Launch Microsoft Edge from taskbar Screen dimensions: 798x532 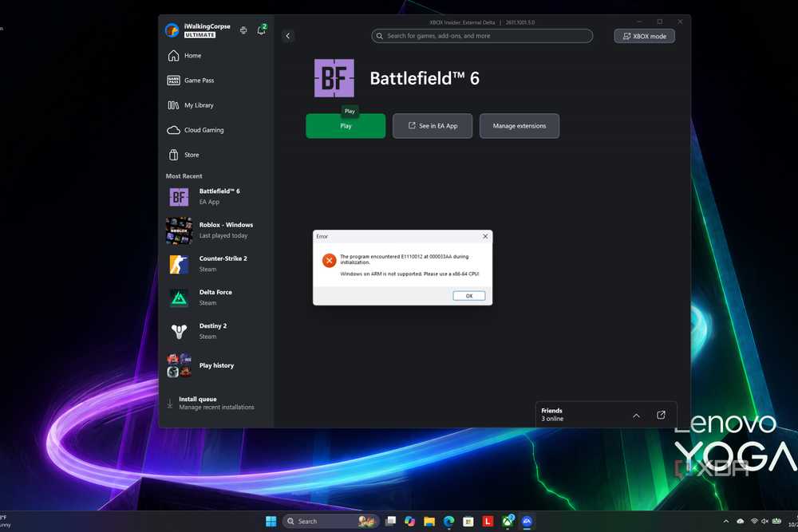[448, 522]
